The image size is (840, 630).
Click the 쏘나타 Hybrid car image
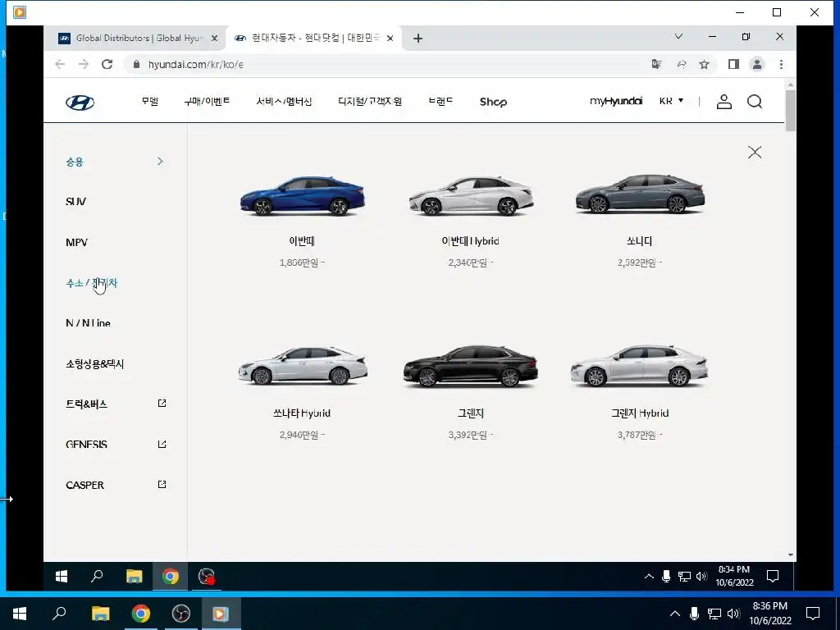pos(302,367)
